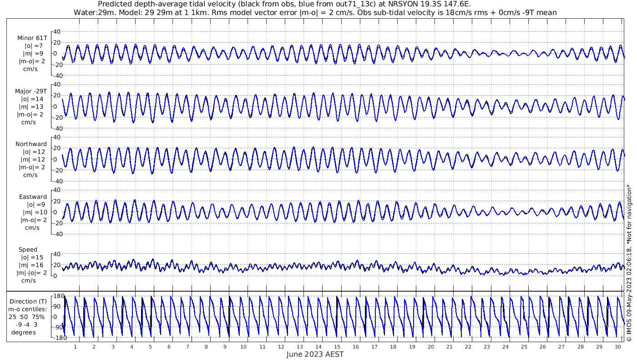Click the 'Major -29T' panel label

pyautogui.click(x=31, y=91)
